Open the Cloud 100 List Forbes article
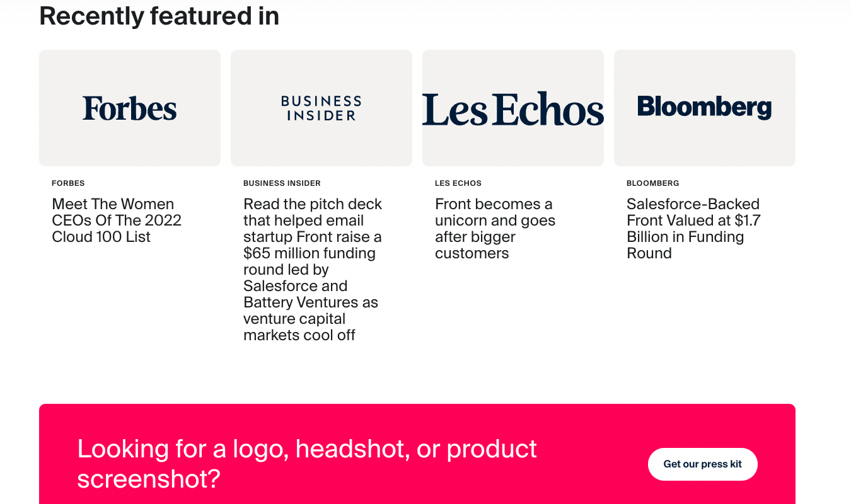Screen dimensions: 851x504 coord(116,220)
